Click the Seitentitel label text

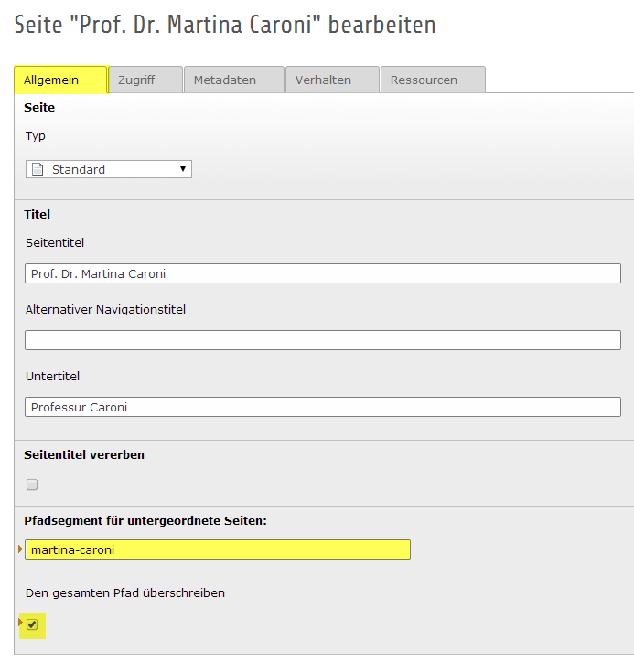(55, 242)
